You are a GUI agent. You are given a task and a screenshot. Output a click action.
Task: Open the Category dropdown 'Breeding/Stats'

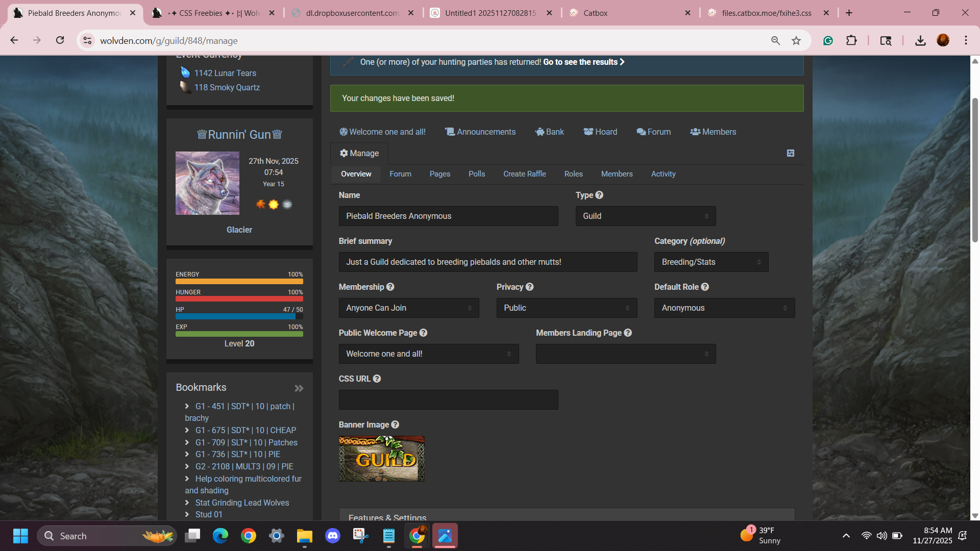coord(711,262)
